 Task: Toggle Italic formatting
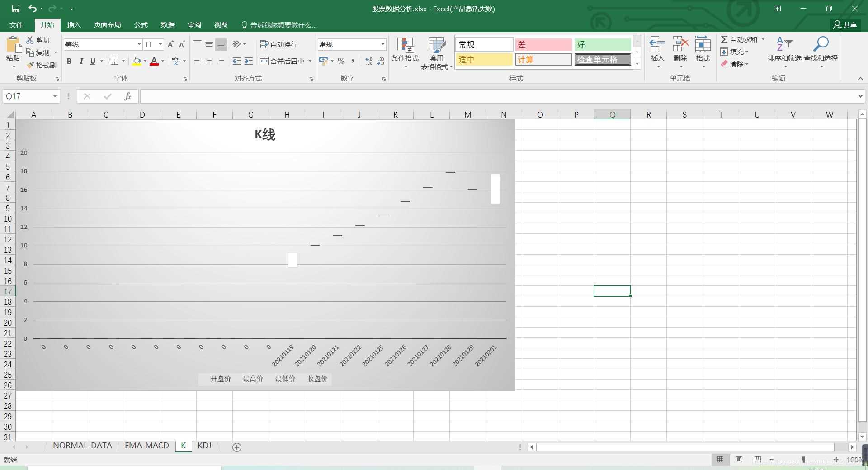point(81,61)
